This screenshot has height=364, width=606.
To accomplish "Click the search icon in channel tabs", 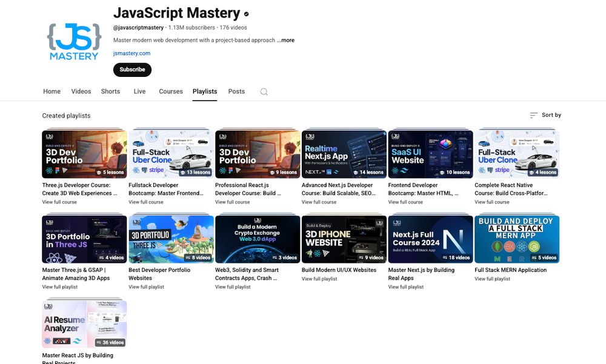I will point(264,91).
